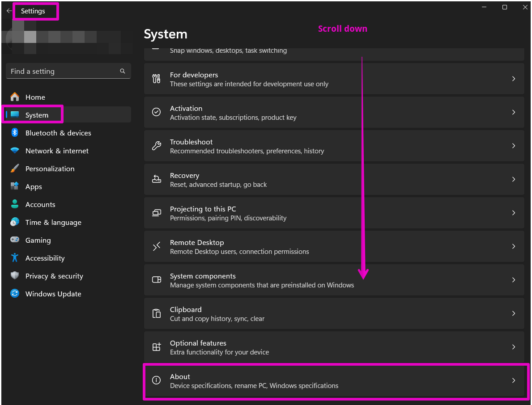532x405 pixels.
Task: Click the Network wifi icon
Action: (x=15, y=151)
